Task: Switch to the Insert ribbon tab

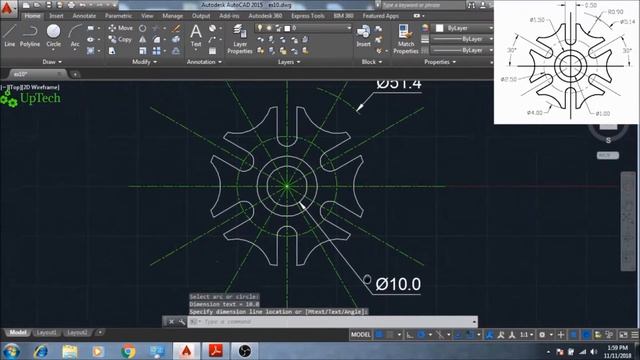Action: (x=56, y=16)
